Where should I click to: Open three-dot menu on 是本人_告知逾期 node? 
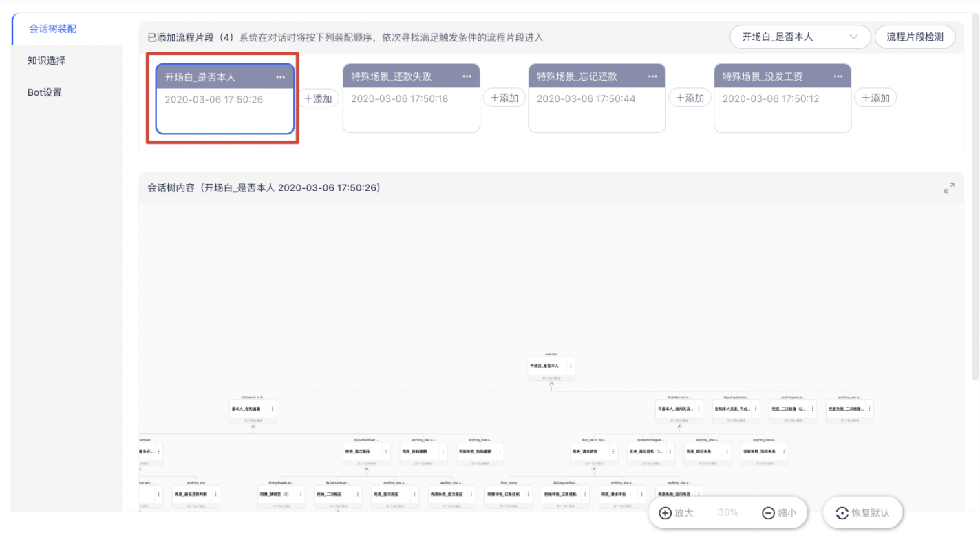click(273, 408)
